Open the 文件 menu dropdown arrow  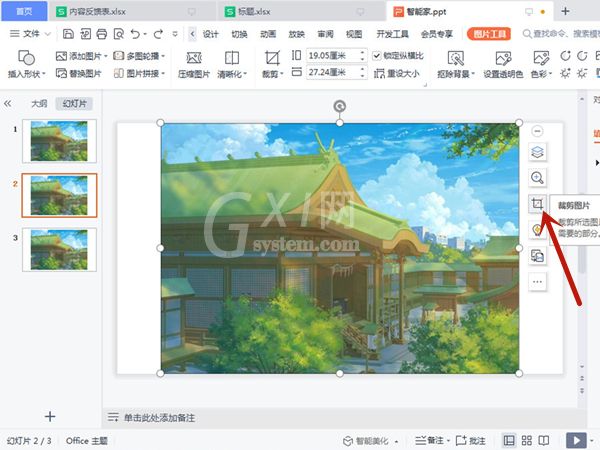(x=48, y=34)
